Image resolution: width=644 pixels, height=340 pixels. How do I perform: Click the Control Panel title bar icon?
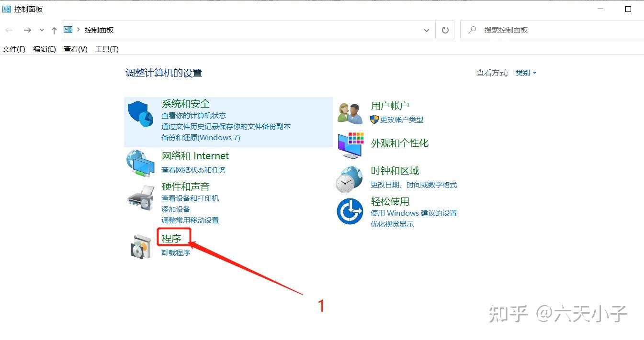click(x=7, y=9)
